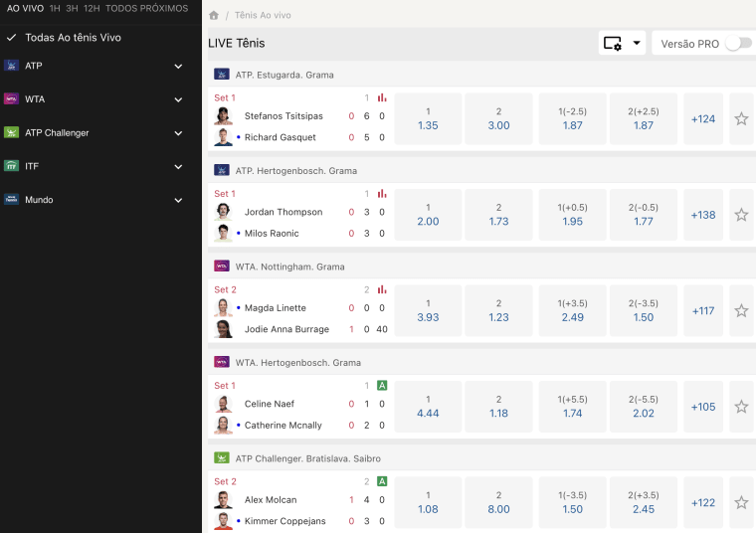The width and height of the screenshot is (756, 533).
Task: Click WTA Hertogenbosch tournament logo
Action: pos(222,362)
